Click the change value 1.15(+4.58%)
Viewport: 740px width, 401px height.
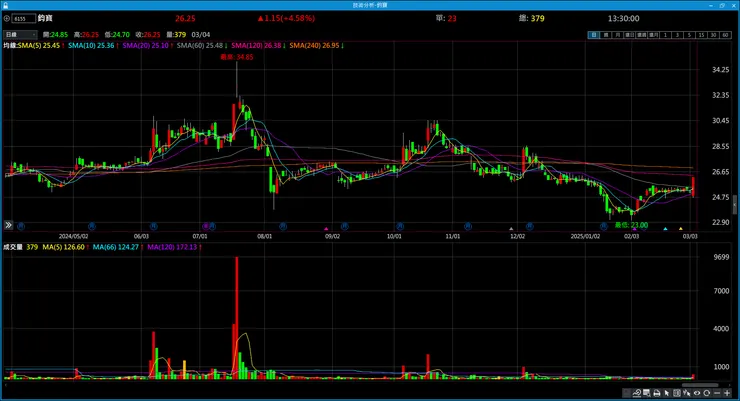tap(286, 18)
